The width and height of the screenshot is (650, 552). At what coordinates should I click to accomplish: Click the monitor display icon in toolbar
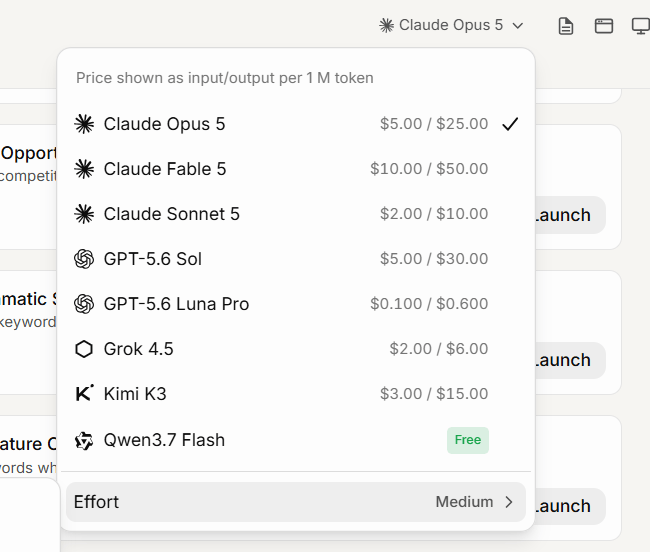641,26
